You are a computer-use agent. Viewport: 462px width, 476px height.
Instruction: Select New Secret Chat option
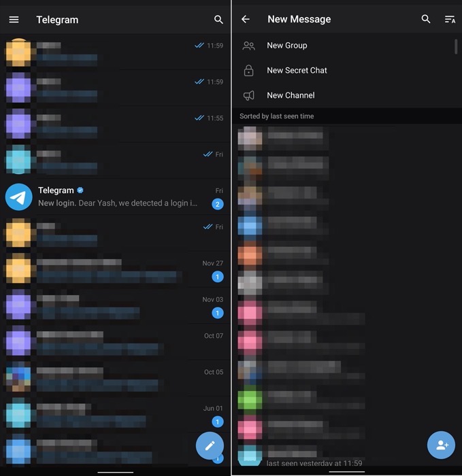346,71
